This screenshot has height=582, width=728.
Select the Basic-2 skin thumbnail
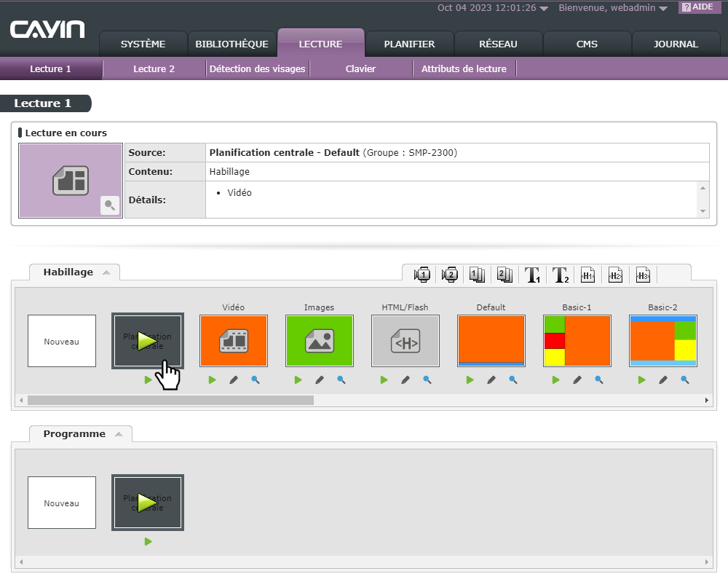[x=663, y=341]
